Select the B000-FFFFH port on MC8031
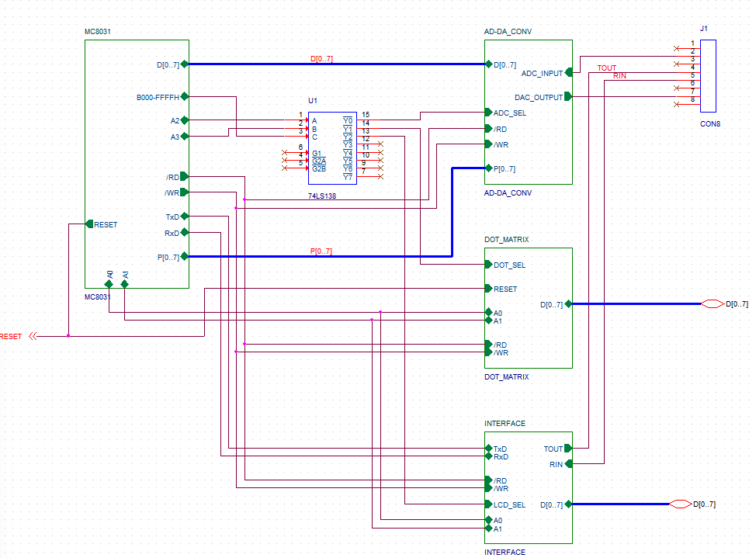This screenshot has height=558, width=756. tap(184, 96)
